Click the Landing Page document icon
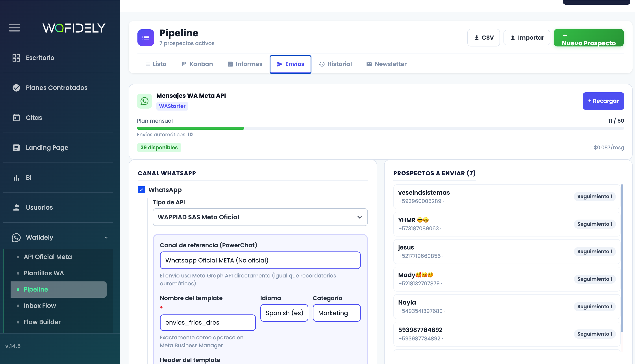The height and width of the screenshot is (364, 635). pos(16,148)
